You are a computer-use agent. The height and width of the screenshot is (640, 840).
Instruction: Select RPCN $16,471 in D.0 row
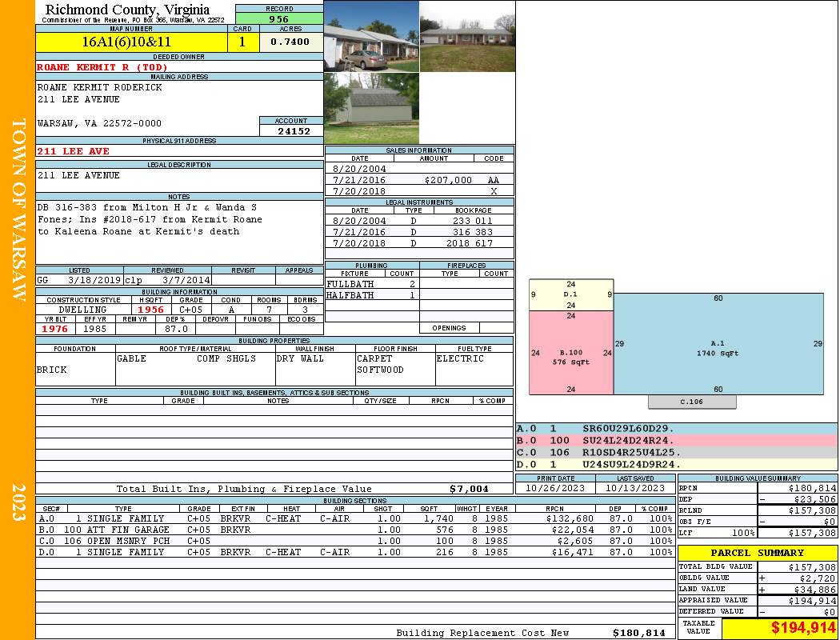click(x=572, y=552)
